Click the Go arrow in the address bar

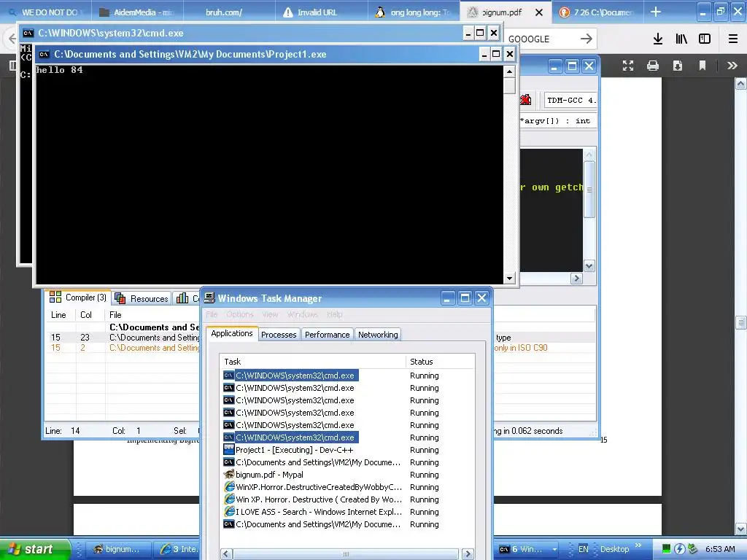pos(587,39)
